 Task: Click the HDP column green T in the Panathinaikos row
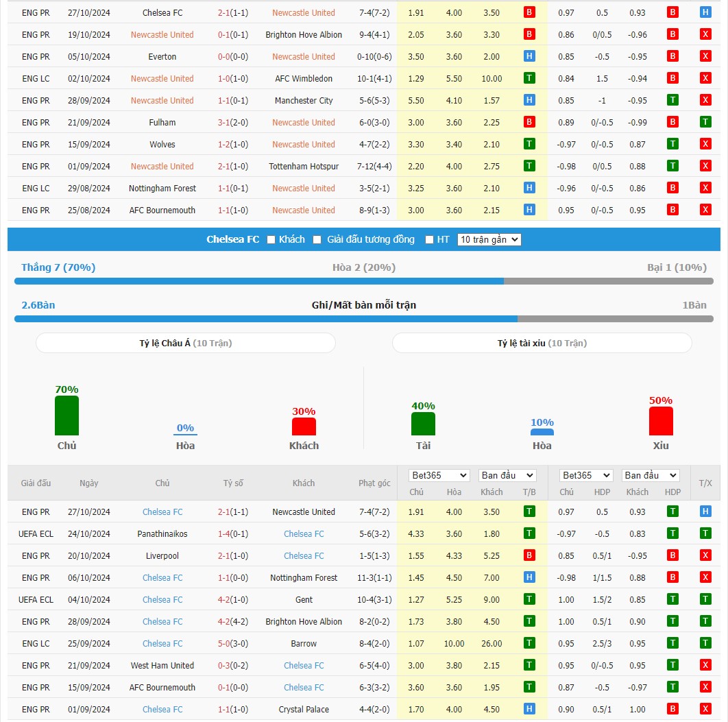672,533
